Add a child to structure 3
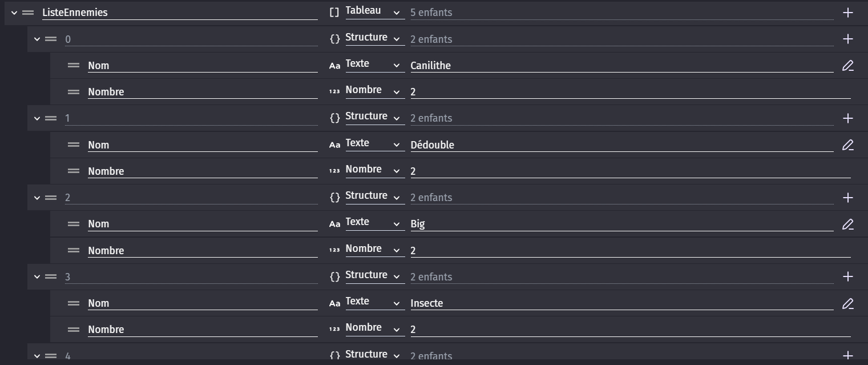Viewport: 868px width, 365px height. [x=847, y=276]
